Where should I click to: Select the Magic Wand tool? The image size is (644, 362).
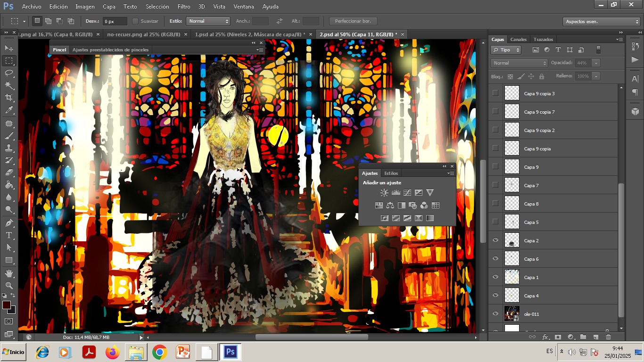pos(9,85)
